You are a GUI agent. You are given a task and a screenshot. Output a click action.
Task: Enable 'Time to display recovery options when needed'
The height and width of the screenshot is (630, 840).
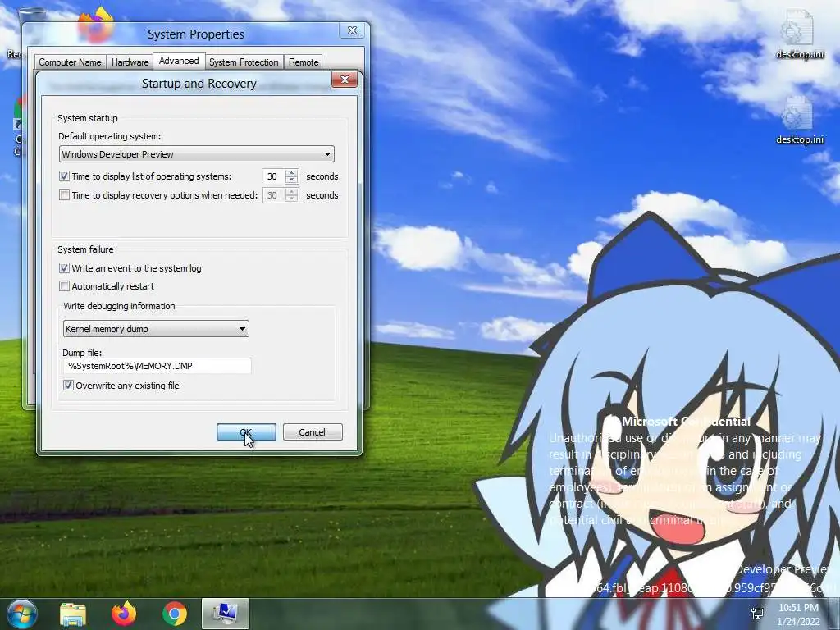64,195
